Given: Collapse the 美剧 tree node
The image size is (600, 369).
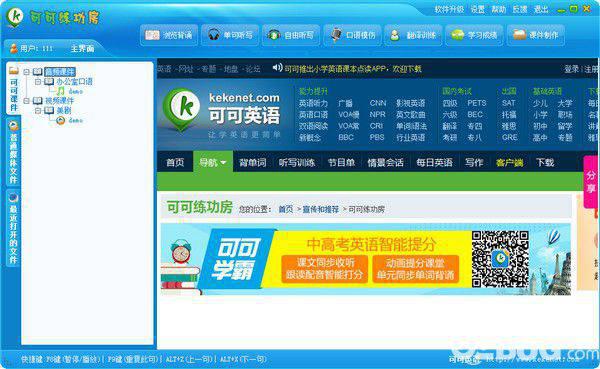Looking at the screenshot, I should [38, 110].
